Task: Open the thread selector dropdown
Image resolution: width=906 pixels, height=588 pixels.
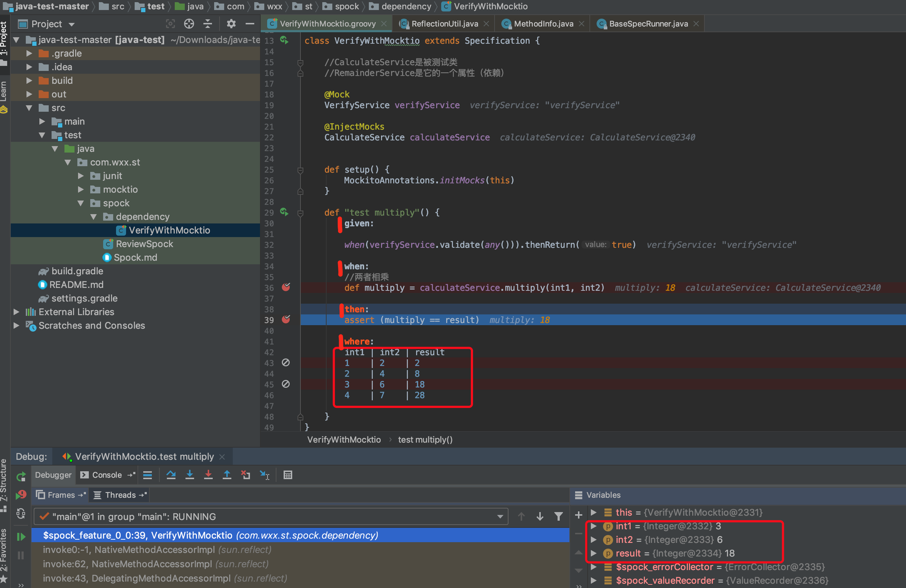Action: pyautogui.click(x=500, y=516)
